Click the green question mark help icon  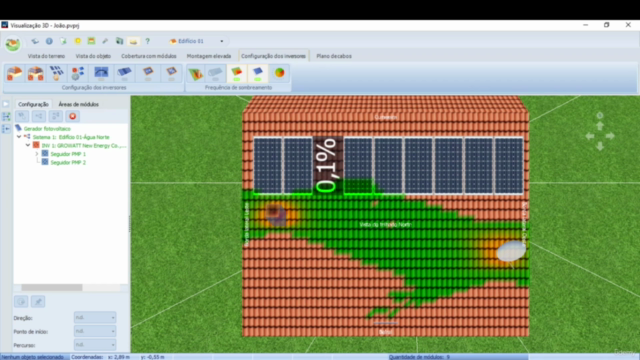(x=148, y=41)
